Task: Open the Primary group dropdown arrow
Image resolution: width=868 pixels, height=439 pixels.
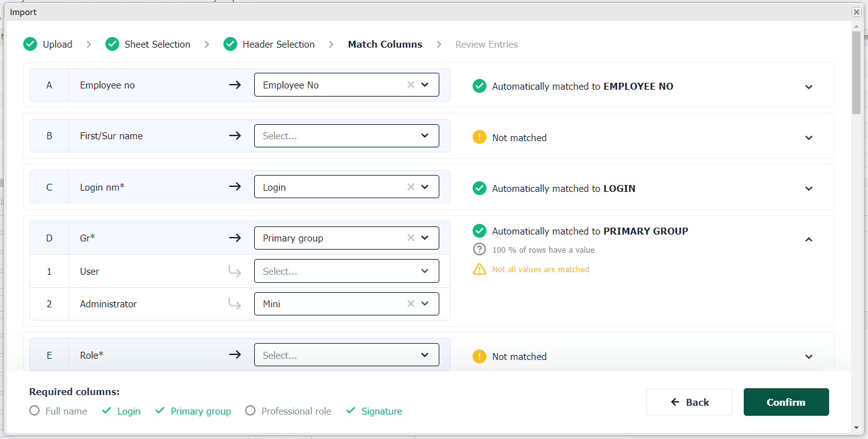Action: click(x=425, y=238)
